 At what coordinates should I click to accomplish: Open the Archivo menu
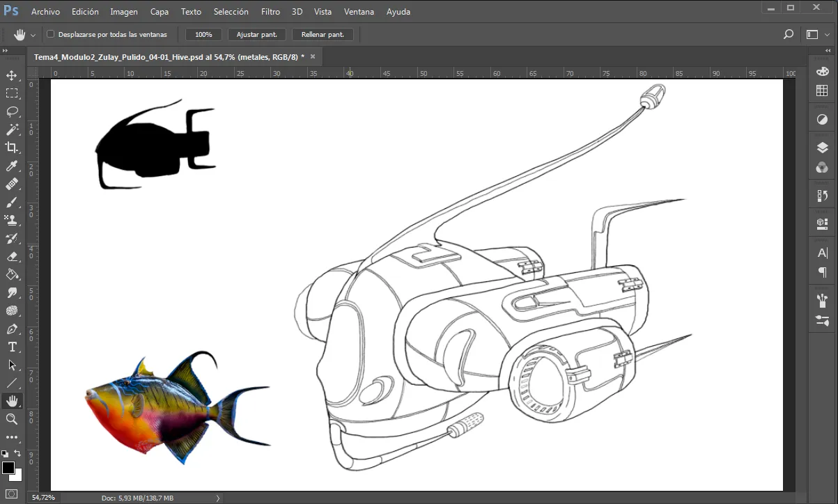tap(45, 12)
